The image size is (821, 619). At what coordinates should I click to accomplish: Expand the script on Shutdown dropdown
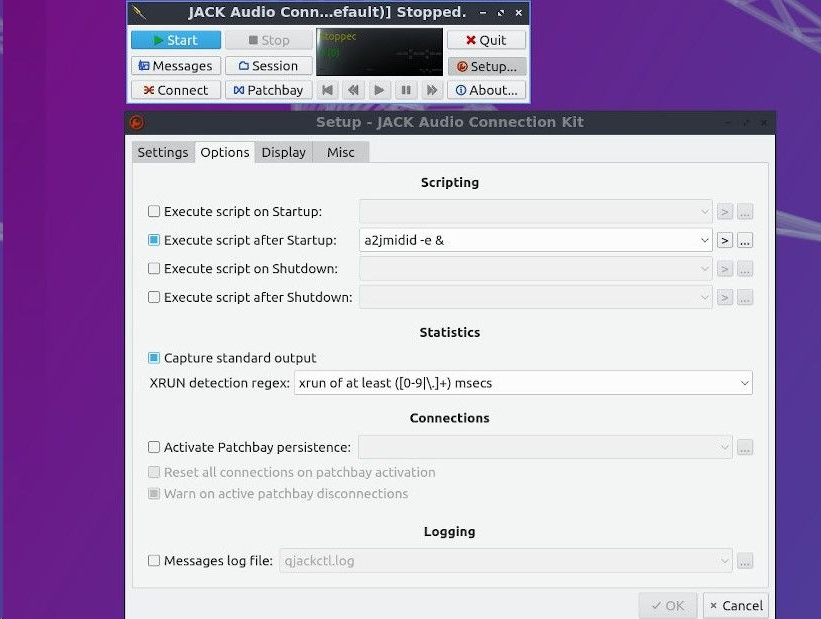click(x=704, y=269)
